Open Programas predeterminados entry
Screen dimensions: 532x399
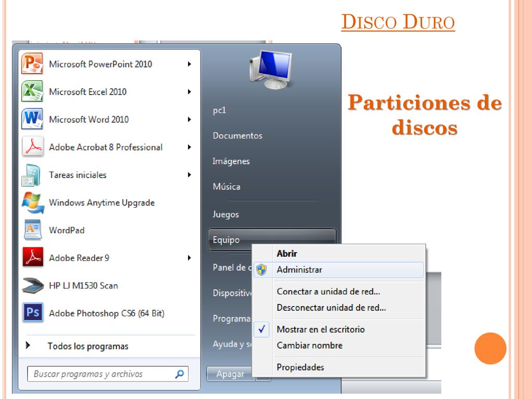coord(232,318)
